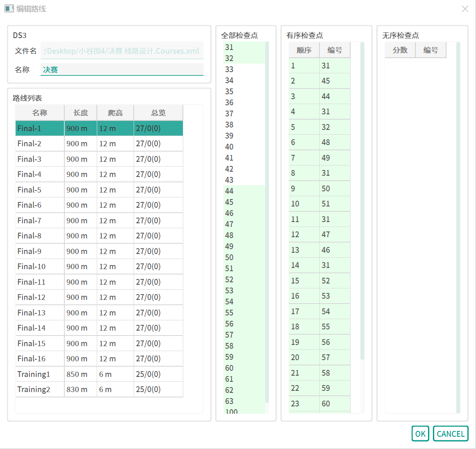Click the 总览 column header
Image resolution: width=476 pixels, height=449 pixels.
point(158,113)
